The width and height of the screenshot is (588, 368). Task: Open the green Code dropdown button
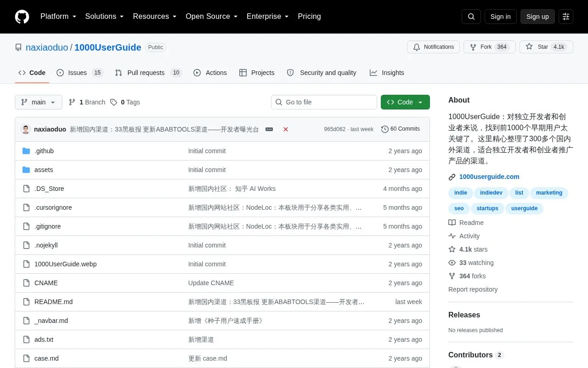coord(405,102)
